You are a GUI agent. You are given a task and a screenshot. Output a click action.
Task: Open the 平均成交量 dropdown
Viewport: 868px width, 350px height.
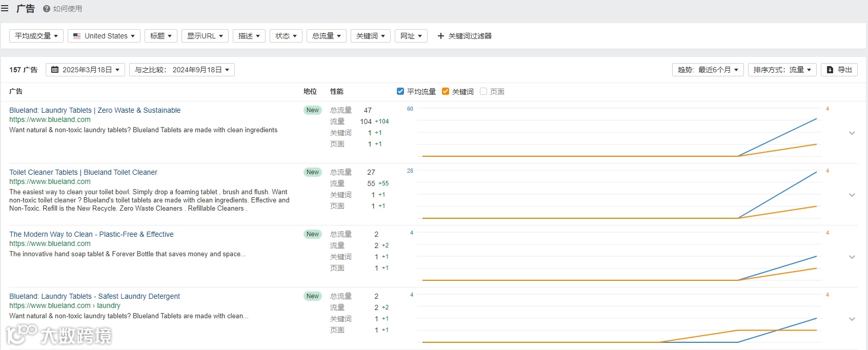point(36,36)
